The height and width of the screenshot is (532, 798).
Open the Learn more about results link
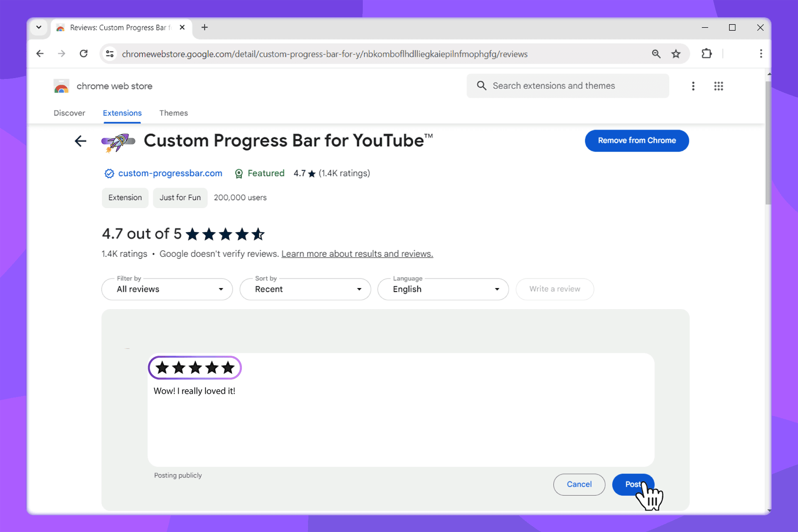point(357,254)
